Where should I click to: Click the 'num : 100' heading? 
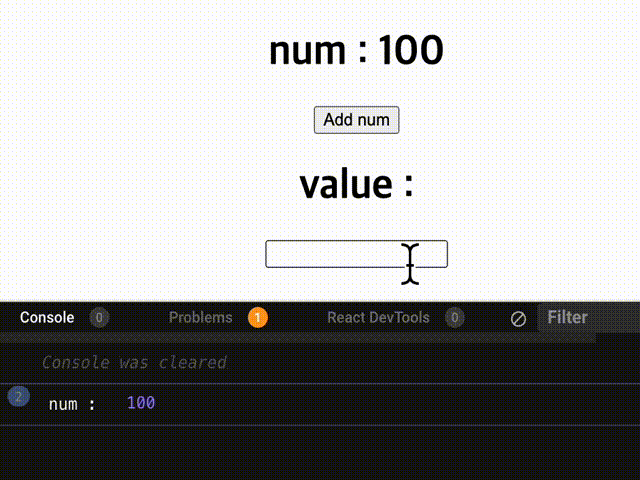[356, 50]
